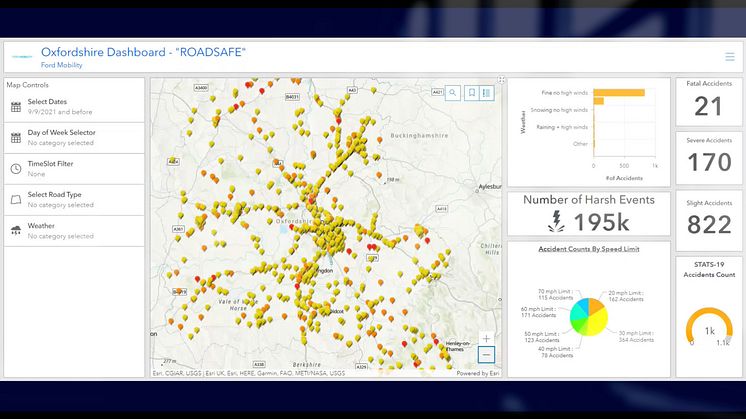Viewport: 746px width, 419px height.
Task: Click the Powered by Esri attribution
Action: 478,373
